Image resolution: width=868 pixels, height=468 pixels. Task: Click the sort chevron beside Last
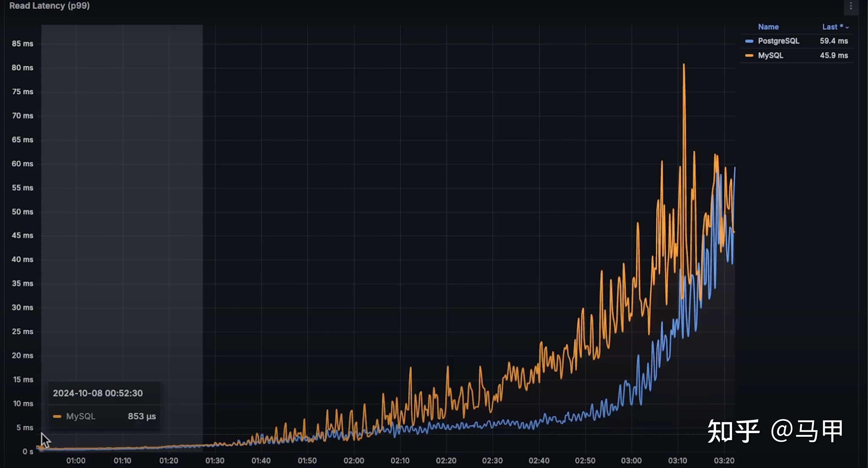847,27
